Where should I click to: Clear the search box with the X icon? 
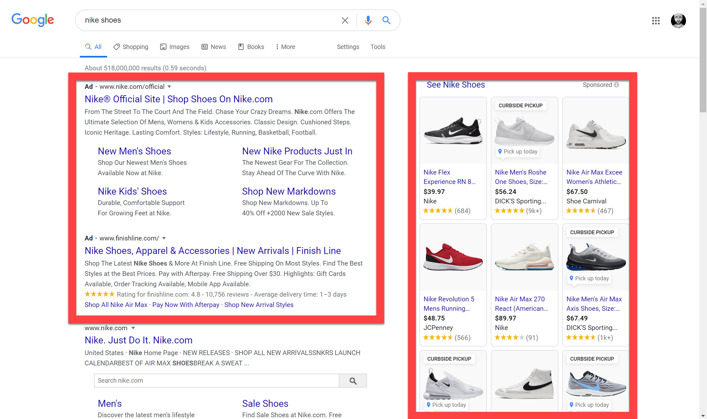(345, 20)
